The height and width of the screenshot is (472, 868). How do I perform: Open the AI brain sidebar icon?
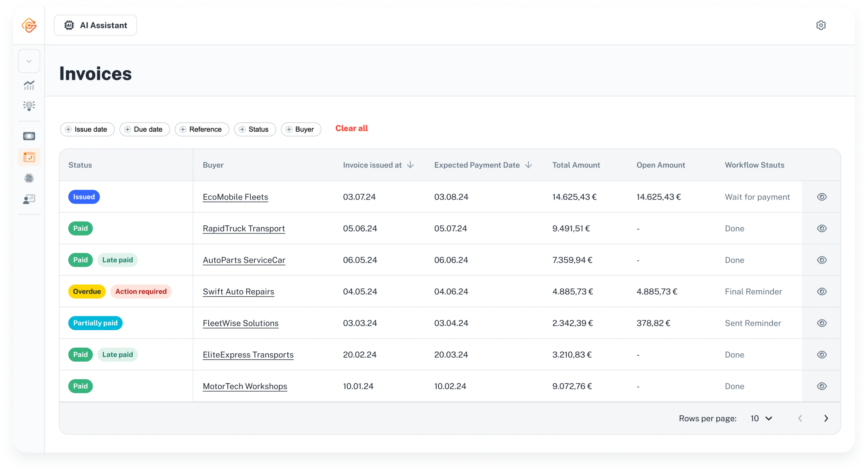(x=29, y=178)
